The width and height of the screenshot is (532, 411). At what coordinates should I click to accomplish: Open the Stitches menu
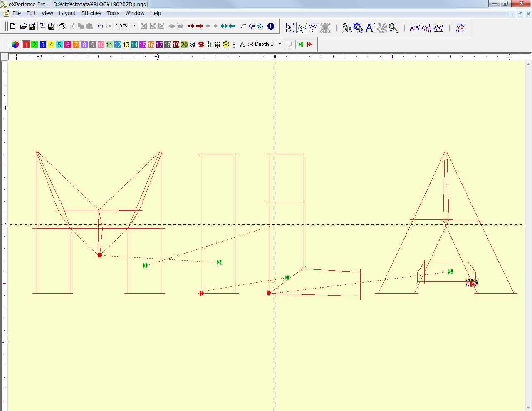point(92,13)
